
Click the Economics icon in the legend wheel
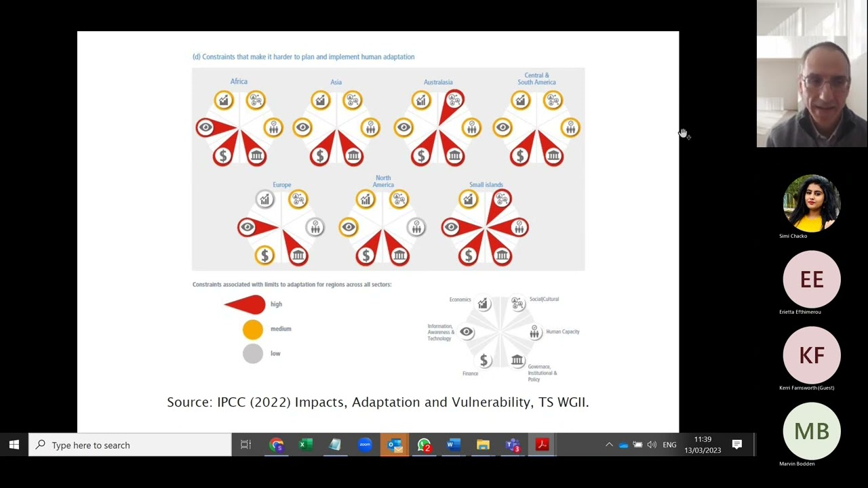pos(483,304)
